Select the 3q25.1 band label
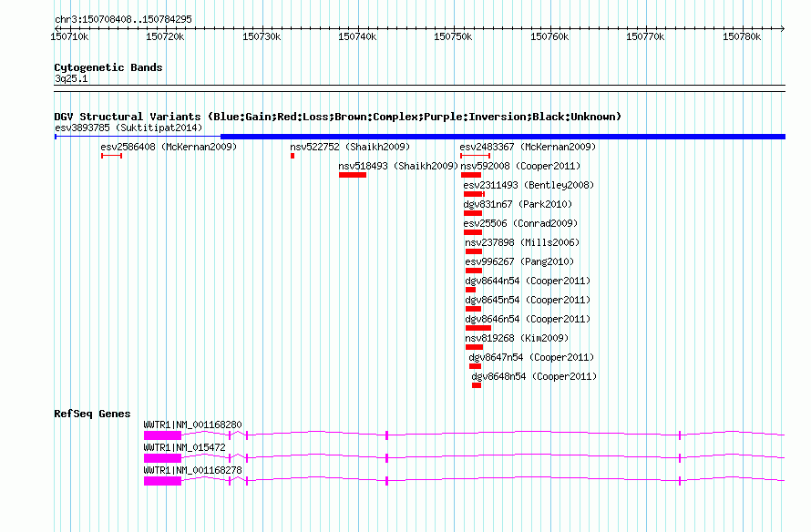This screenshot has height=532, width=811. pos(71,78)
